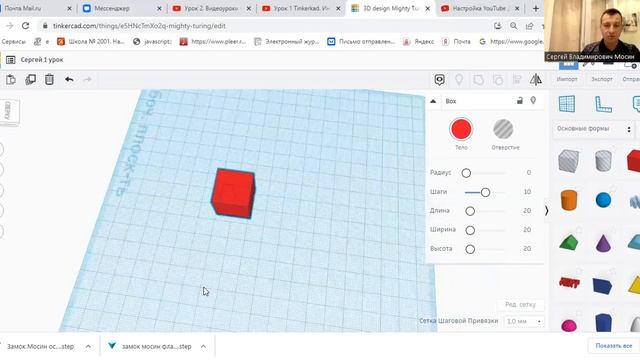Pick the magenta Half Sphere shape
Viewport: 640px width, 360px height.
pyautogui.click(x=569, y=325)
